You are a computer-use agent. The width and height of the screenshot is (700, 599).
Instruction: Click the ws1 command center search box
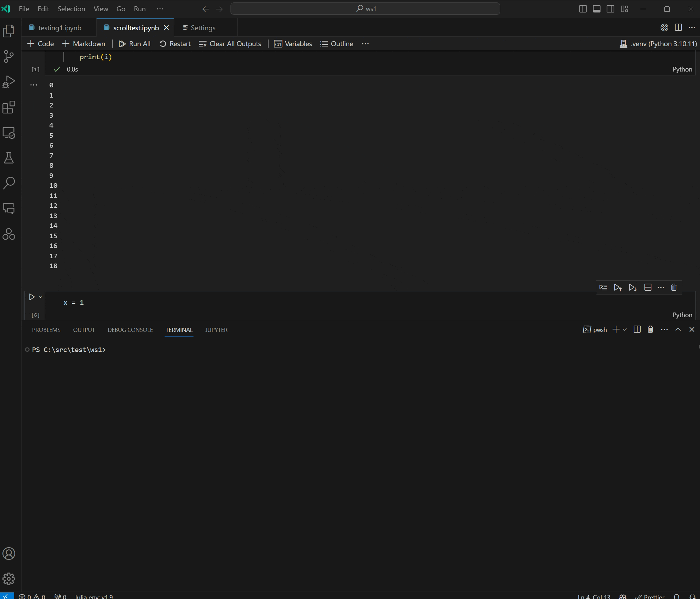(x=365, y=9)
